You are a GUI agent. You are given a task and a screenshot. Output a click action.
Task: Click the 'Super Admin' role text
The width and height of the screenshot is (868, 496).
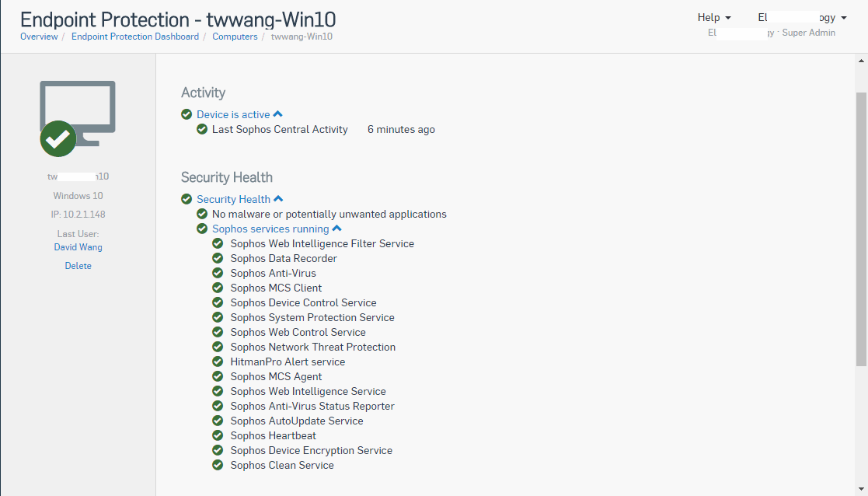click(809, 33)
